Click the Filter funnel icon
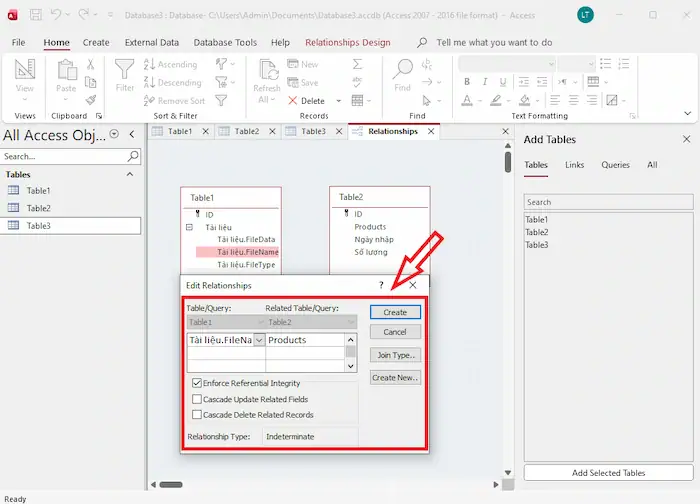700x504 pixels. [x=125, y=70]
